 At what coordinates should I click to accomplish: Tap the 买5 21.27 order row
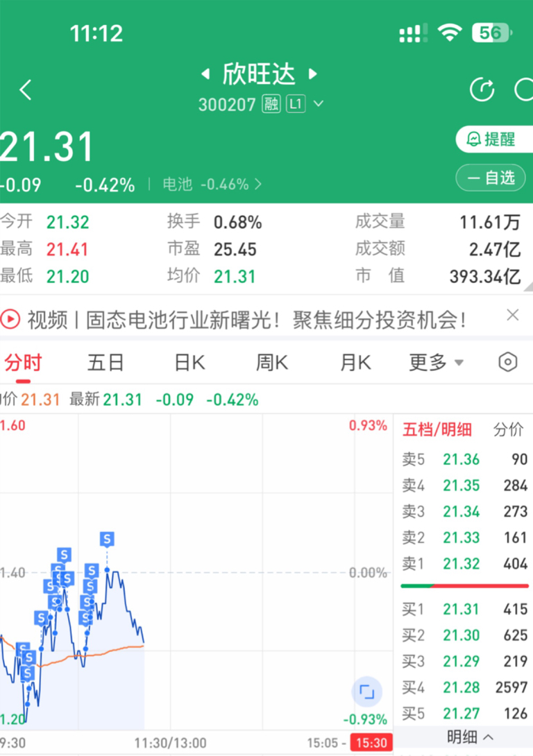point(464,713)
